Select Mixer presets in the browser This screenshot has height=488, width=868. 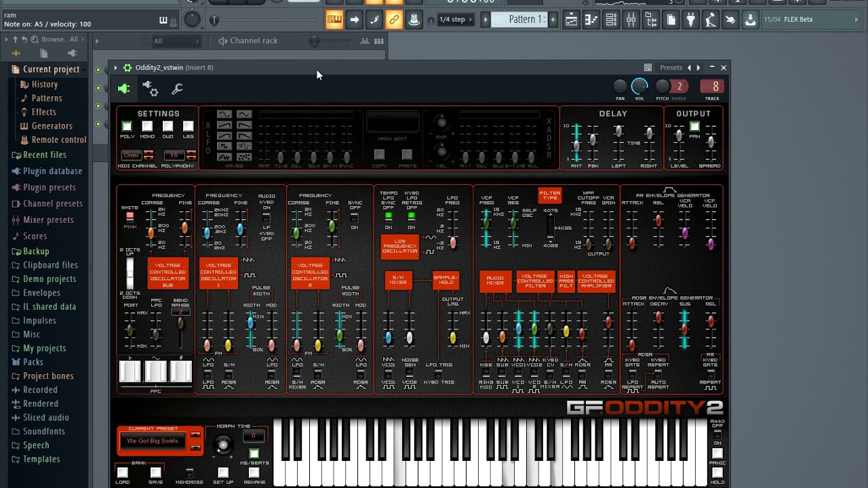(x=48, y=220)
